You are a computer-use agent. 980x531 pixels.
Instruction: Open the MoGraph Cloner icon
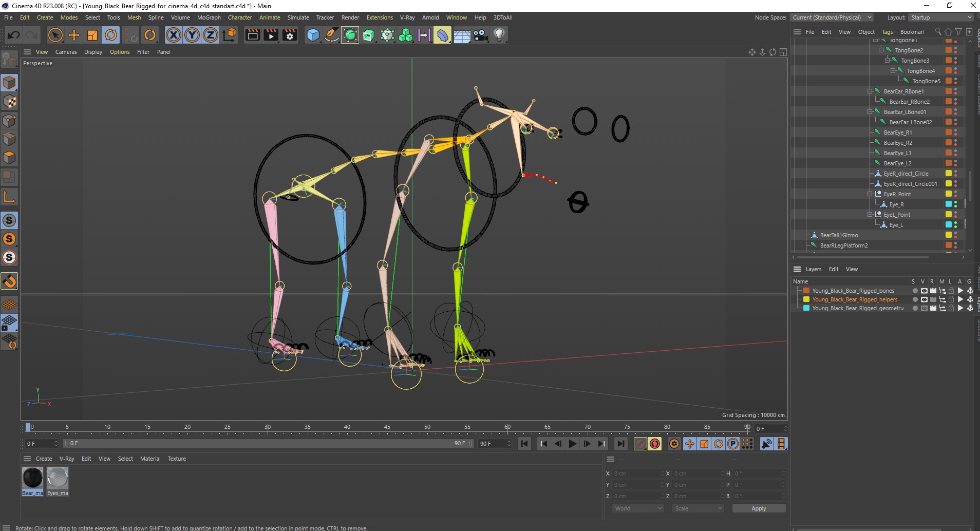(406, 35)
